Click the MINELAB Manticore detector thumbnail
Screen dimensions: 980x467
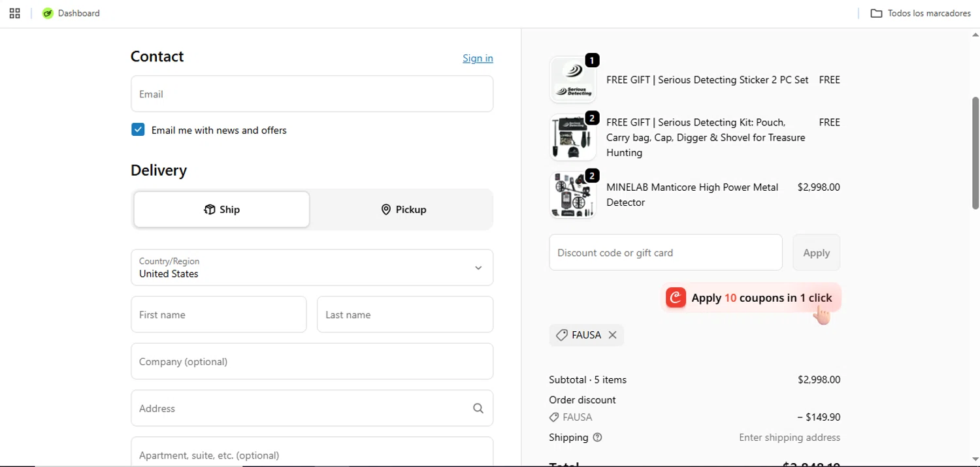click(573, 195)
